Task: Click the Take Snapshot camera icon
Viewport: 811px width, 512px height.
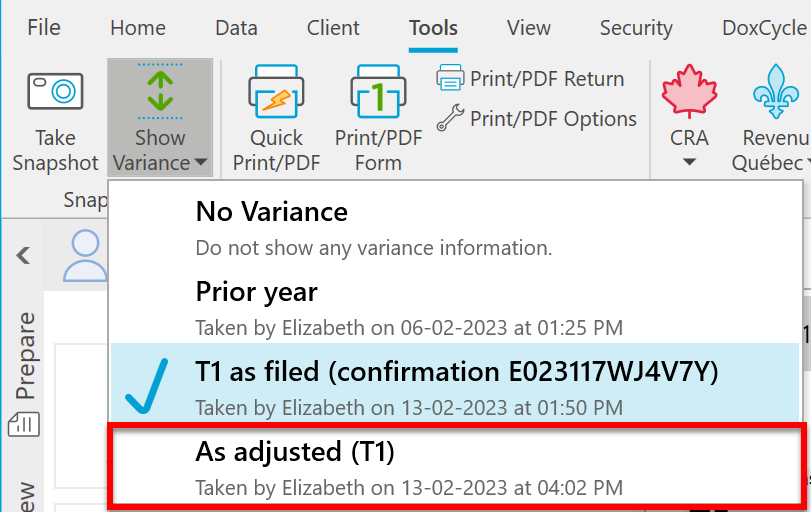Action: (x=54, y=93)
